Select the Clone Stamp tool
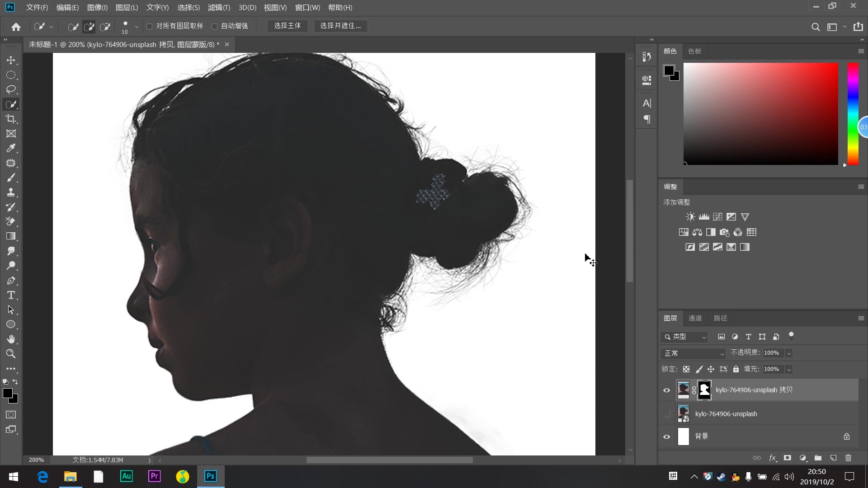The image size is (868, 488). 11,192
